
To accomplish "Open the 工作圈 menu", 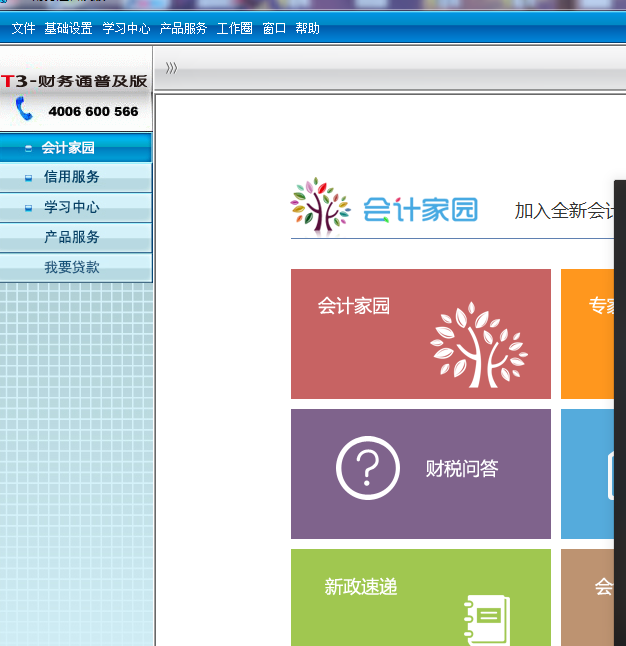I will (x=234, y=28).
